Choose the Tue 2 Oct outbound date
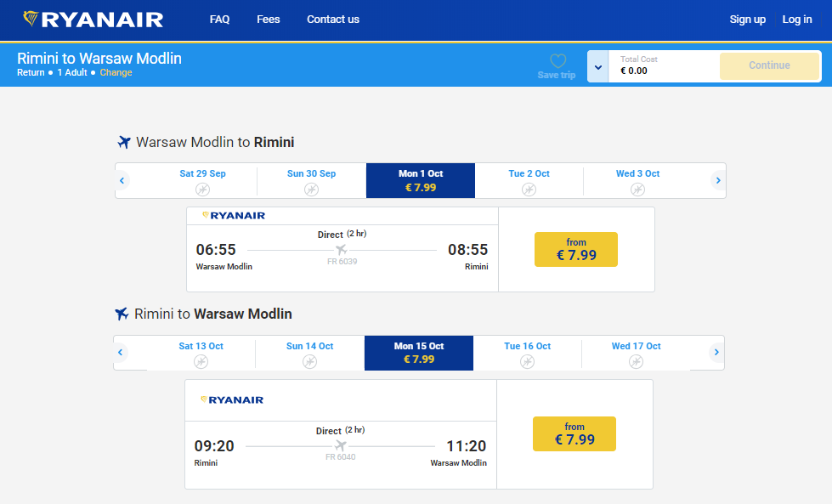Screen dimensions: 832x504 pos(529,180)
